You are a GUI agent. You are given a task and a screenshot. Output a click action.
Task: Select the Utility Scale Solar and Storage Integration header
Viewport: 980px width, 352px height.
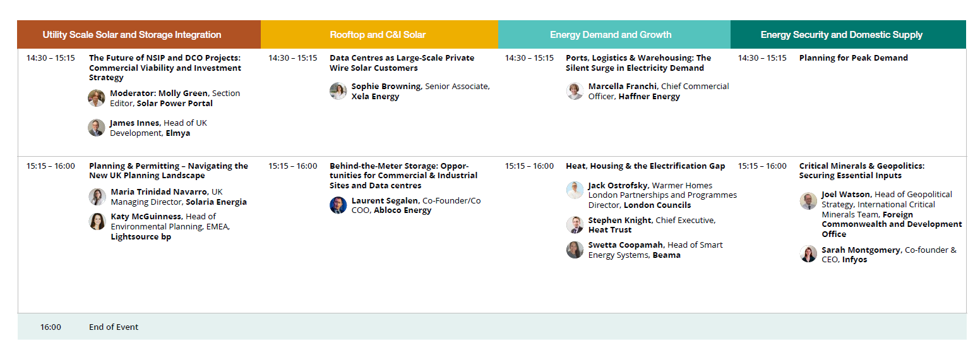(139, 35)
